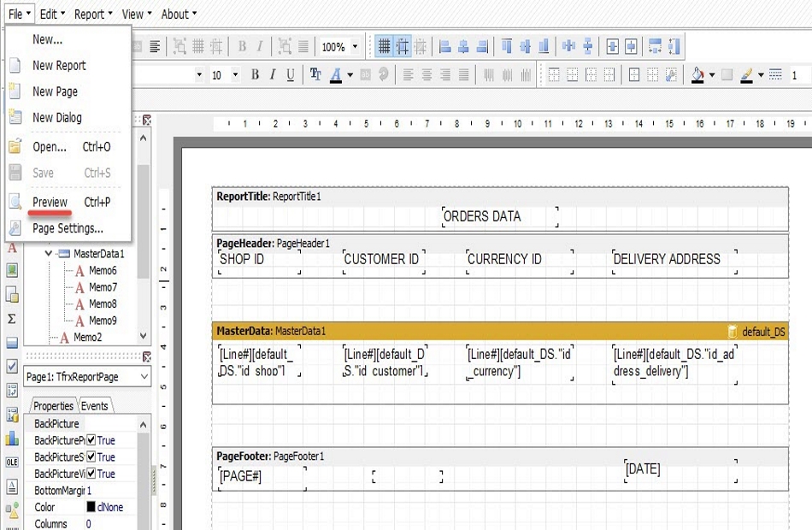Select the Checkbox object tool
The width and height of the screenshot is (812, 530).
12,366
